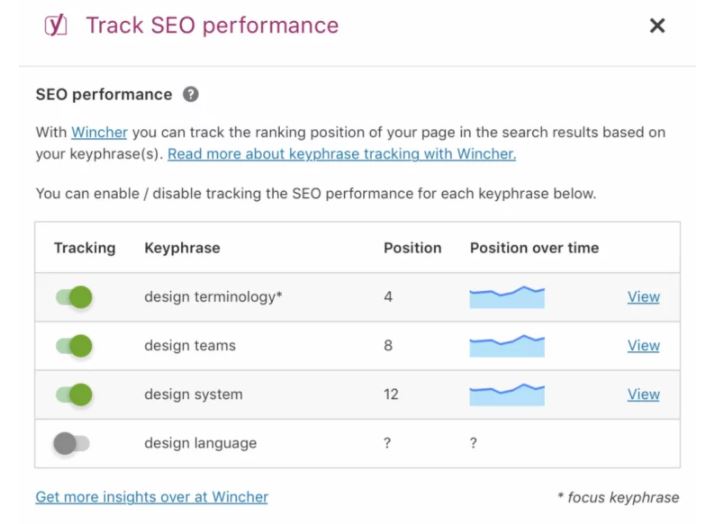This screenshot has width=706, height=524.
Task: Open View link for design system
Action: click(643, 394)
